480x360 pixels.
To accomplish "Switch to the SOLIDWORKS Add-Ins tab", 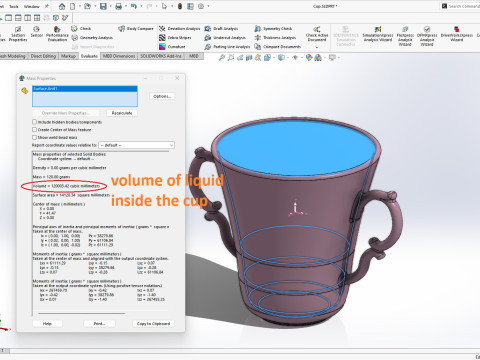I will (x=161, y=56).
